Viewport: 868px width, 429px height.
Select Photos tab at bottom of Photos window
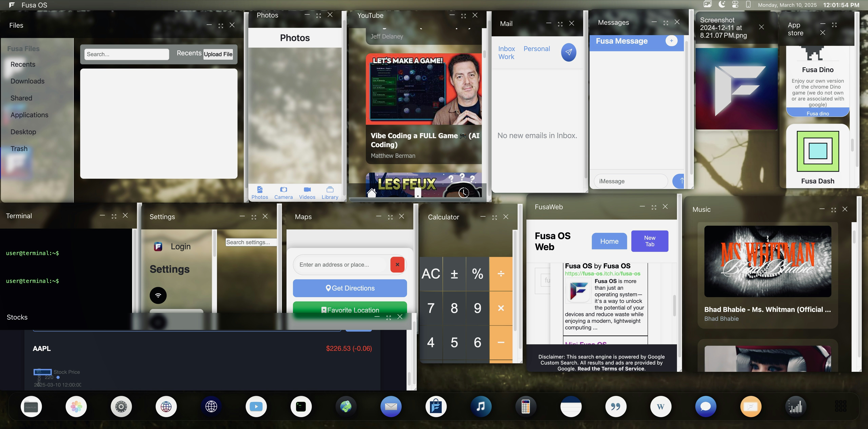point(260,193)
